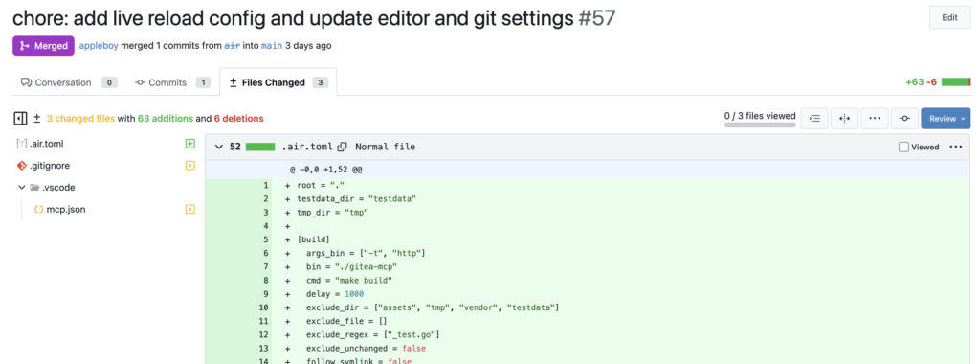
Task: Click the added-file status icon for .air.toml
Action: click(x=190, y=144)
